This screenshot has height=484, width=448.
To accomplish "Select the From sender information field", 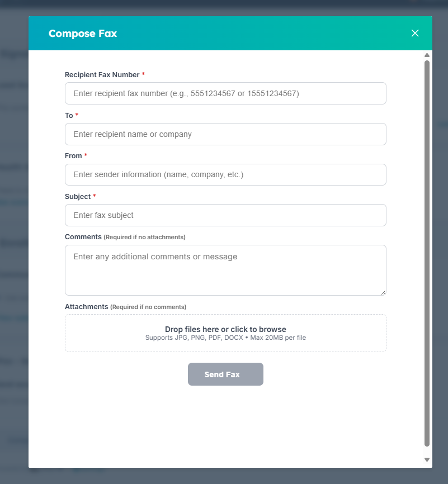I will point(225,174).
